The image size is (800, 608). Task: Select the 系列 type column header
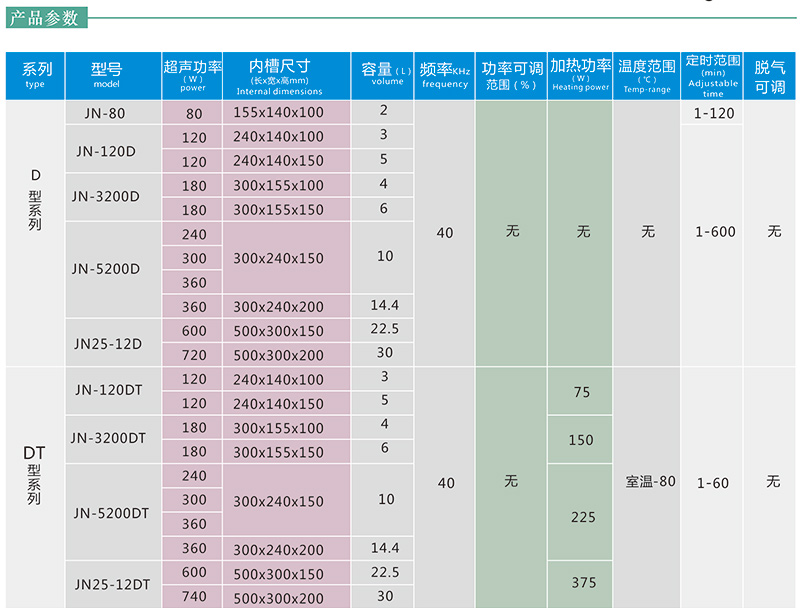point(36,75)
